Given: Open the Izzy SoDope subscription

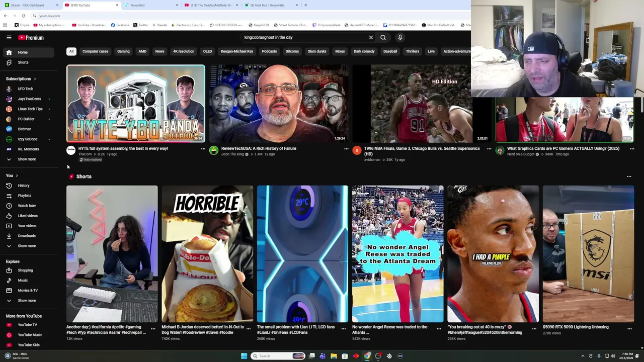Looking at the screenshot, I should click(x=28, y=139).
